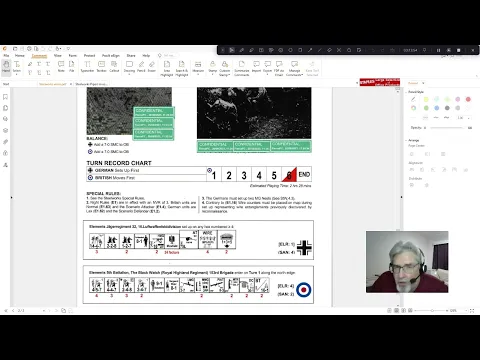Close the first document tab
This screenshot has height=360, width=480.
pyautogui.click(x=71, y=84)
